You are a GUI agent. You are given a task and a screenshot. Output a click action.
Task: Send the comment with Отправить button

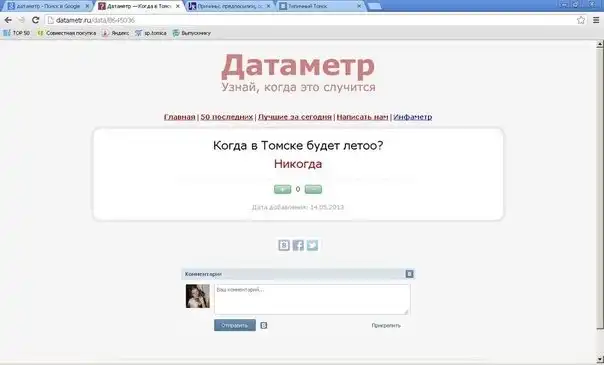pos(235,325)
